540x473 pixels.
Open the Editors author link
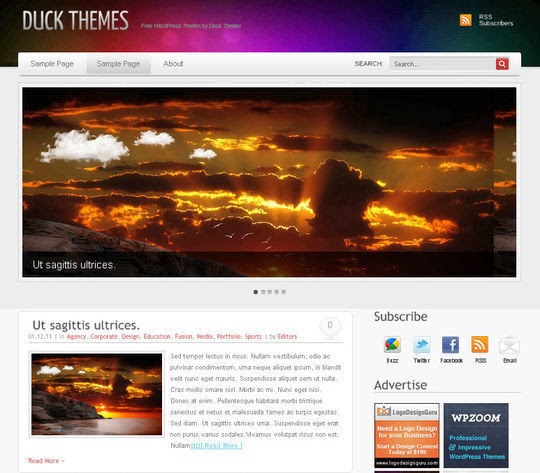(x=287, y=337)
